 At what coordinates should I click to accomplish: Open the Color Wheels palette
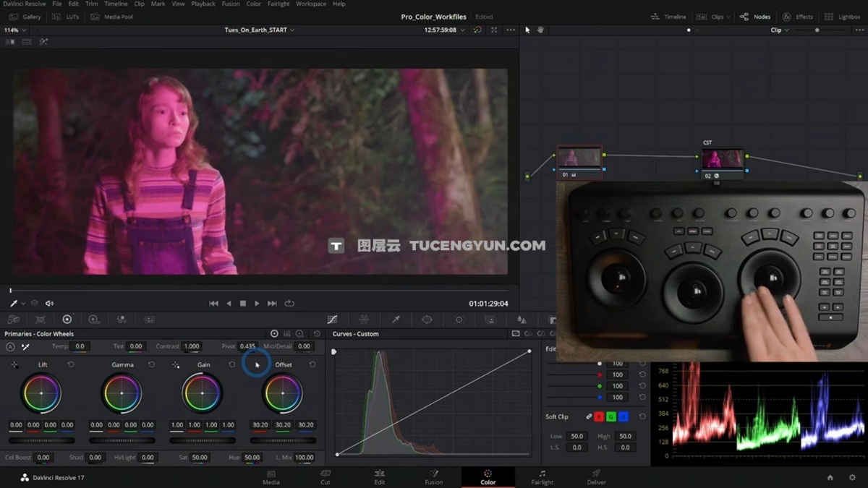point(67,320)
